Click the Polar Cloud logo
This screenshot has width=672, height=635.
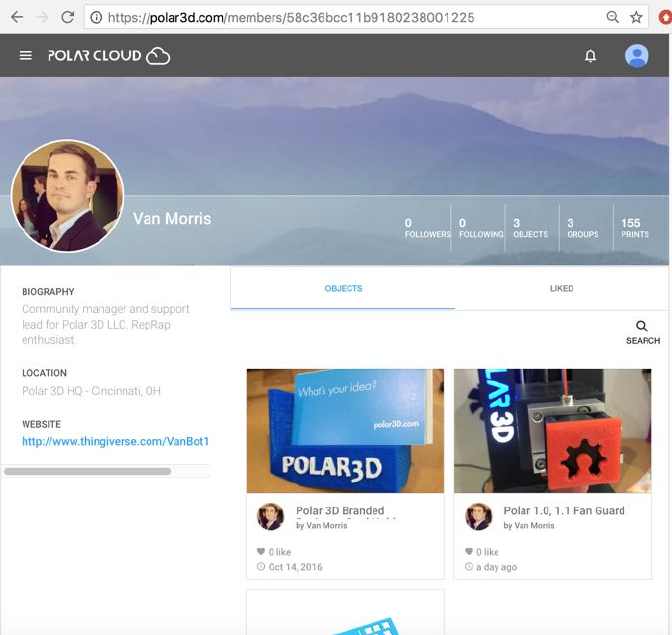tap(109, 56)
